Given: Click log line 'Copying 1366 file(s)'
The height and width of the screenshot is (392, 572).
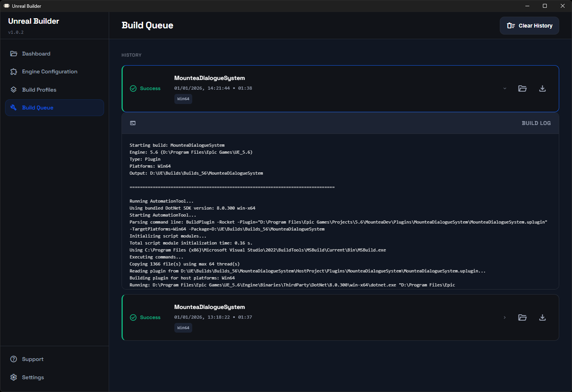Looking at the screenshot, I should pyautogui.click(x=185, y=264).
